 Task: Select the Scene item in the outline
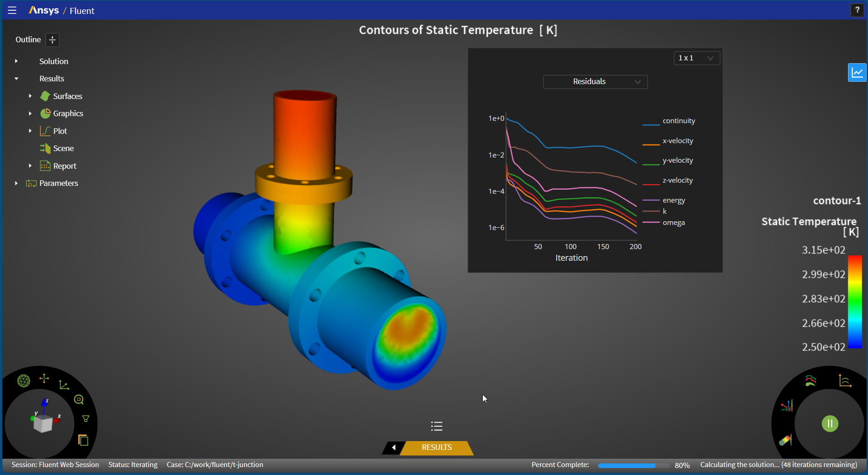(x=63, y=148)
